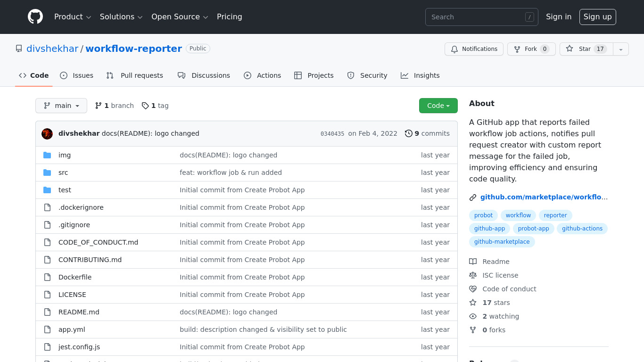Expand the Solutions menu

click(x=121, y=17)
